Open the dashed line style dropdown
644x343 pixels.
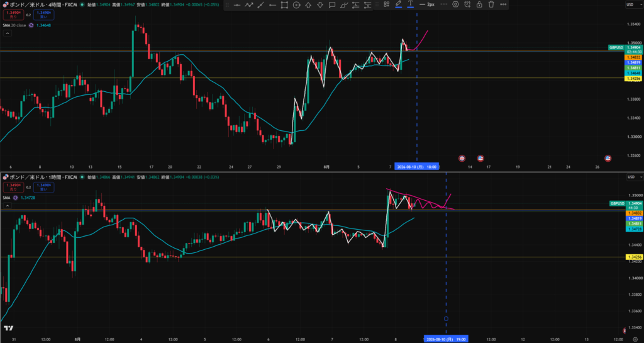[443, 4]
